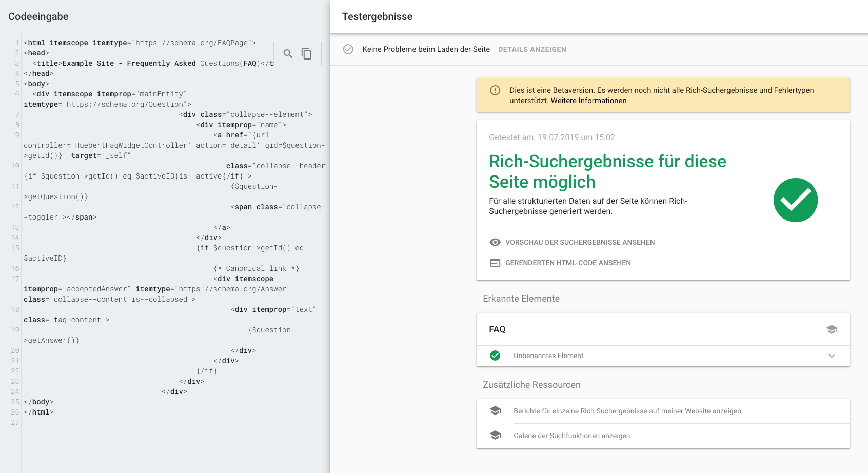Open GERENDERTEN HTML-CODE ANSEHEN
Image resolution: width=868 pixels, height=473 pixels.
click(568, 263)
